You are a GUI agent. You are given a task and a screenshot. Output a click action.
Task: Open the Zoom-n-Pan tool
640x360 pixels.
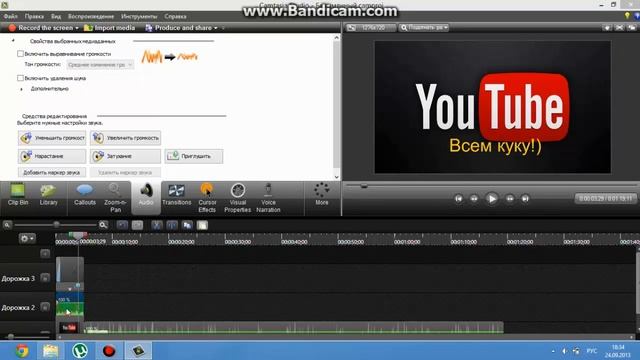[x=115, y=198]
